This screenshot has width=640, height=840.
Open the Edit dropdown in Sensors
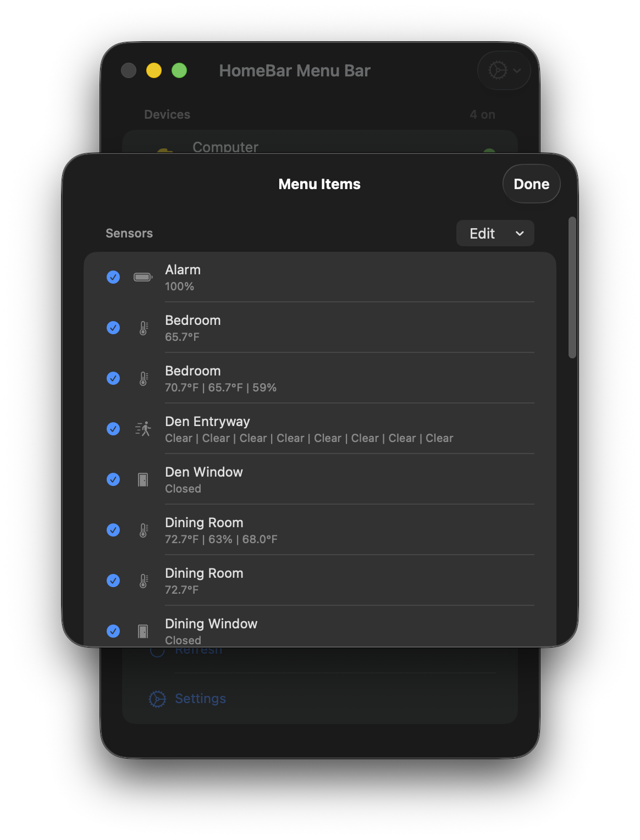coord(495,234)
